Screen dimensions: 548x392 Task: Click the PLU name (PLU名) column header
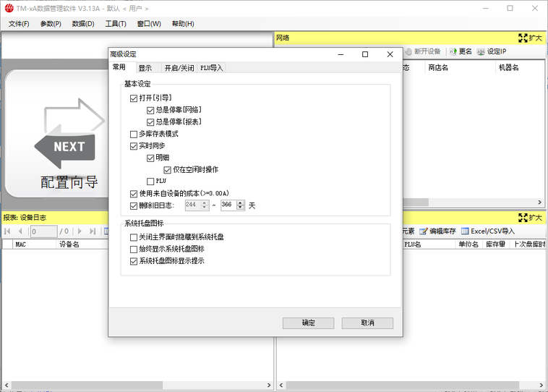(429, 244)
